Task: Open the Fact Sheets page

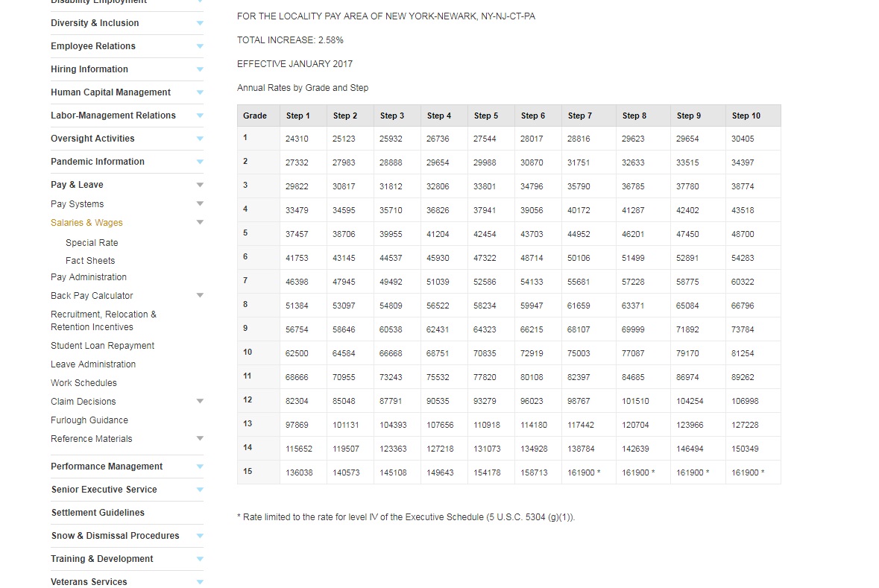Action: click(x=89, y=261)
